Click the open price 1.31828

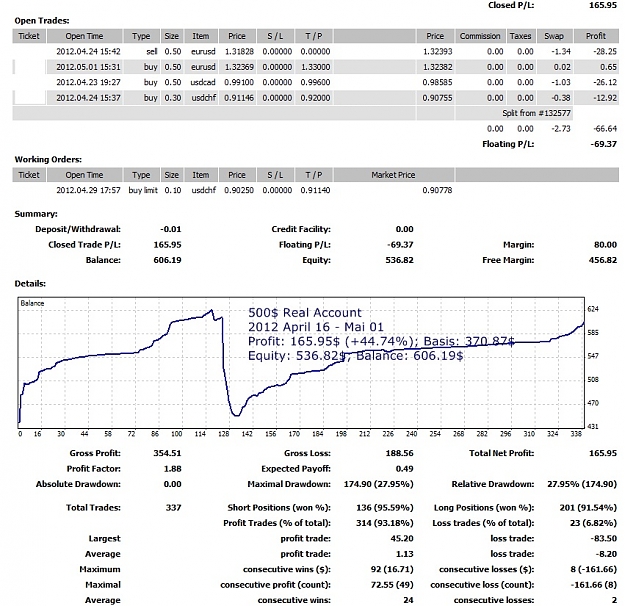tap(239, 51)
